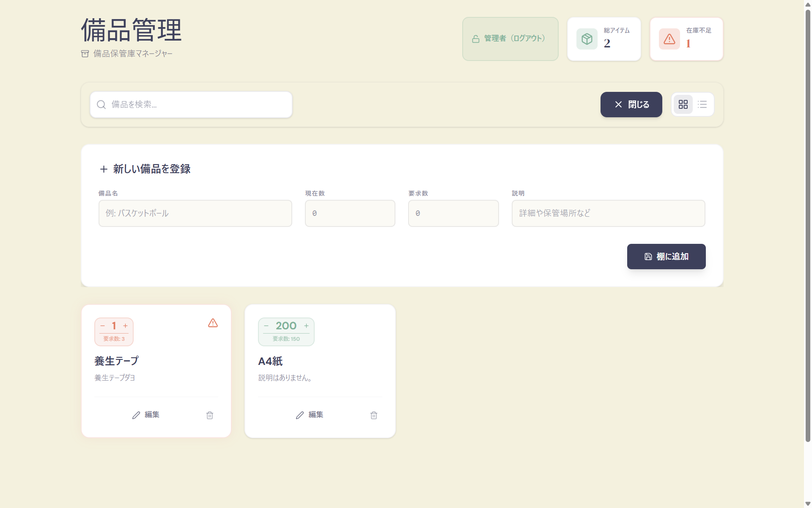Delete 養生テープ using trash icon

pos(210,415)
